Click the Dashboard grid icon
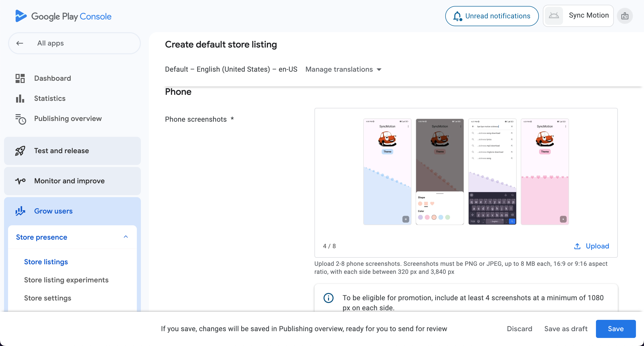Screen dimensions: 644x346 tap(20, 78)
